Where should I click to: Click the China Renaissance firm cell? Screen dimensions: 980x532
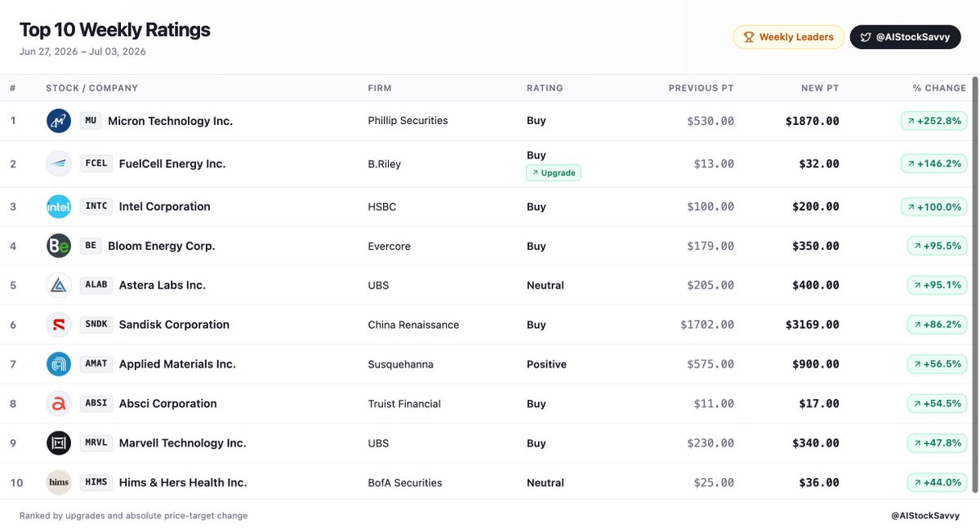[413, 325]
